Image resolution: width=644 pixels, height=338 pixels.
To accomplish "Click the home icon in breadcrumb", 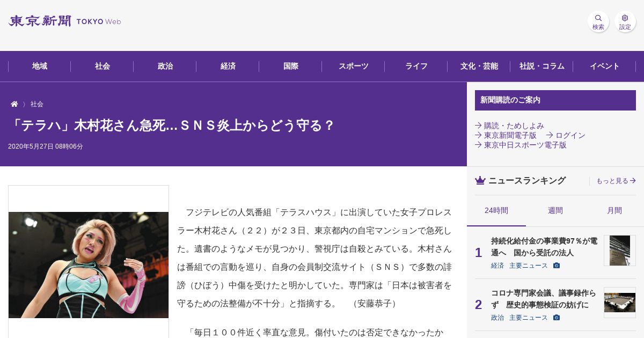I will (14, 104).
